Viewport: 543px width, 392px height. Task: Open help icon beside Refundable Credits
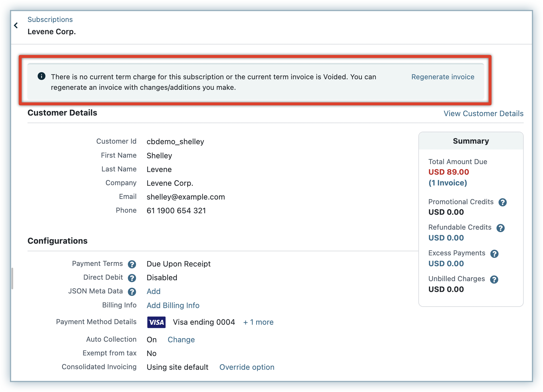(x=501, y=228)
